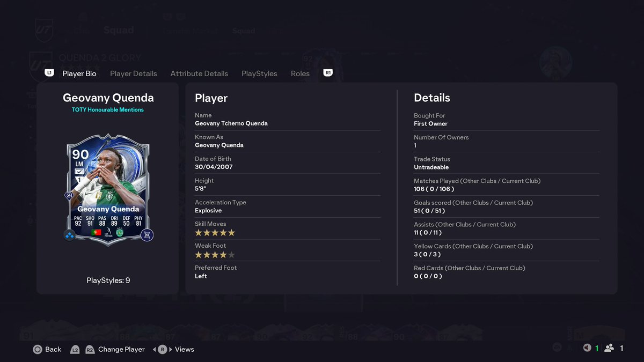
Task: Click the speaker icon in the footer
Action: click(x=588, y=348)
